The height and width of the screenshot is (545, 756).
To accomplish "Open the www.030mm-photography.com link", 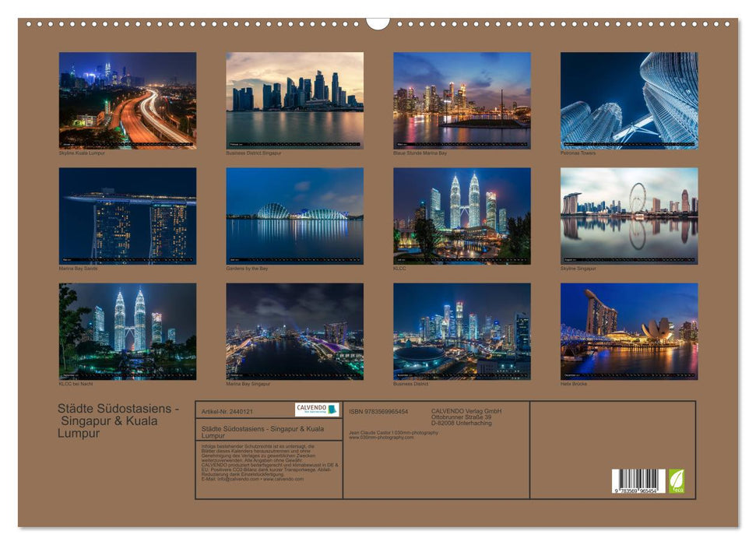I will [381, 437].
